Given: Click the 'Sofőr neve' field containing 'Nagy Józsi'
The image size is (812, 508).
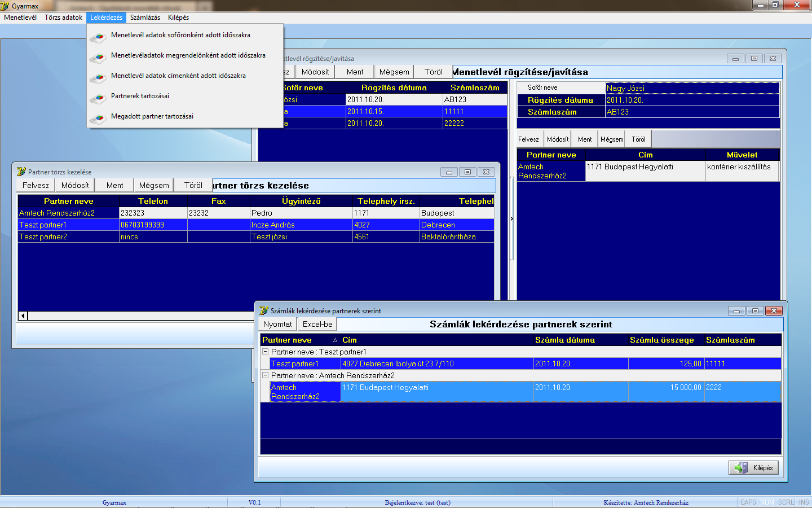Looking at the screenshot, I should coord(692,88).
